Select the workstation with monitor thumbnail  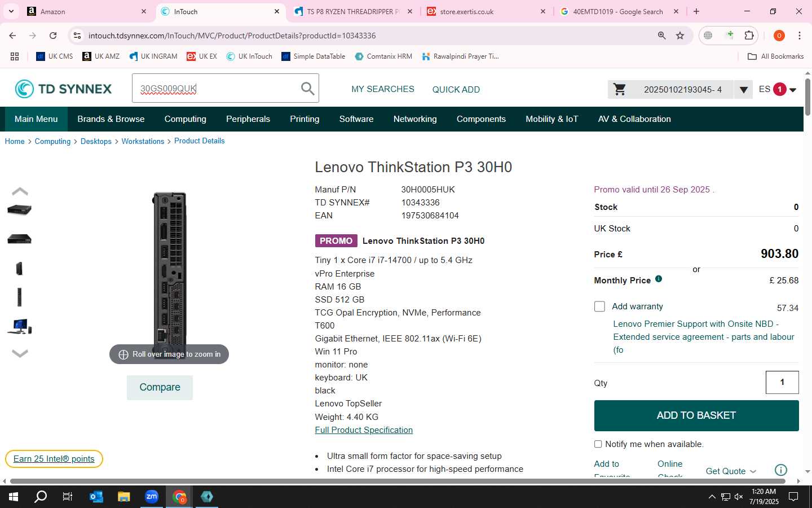tap(19, 326)
